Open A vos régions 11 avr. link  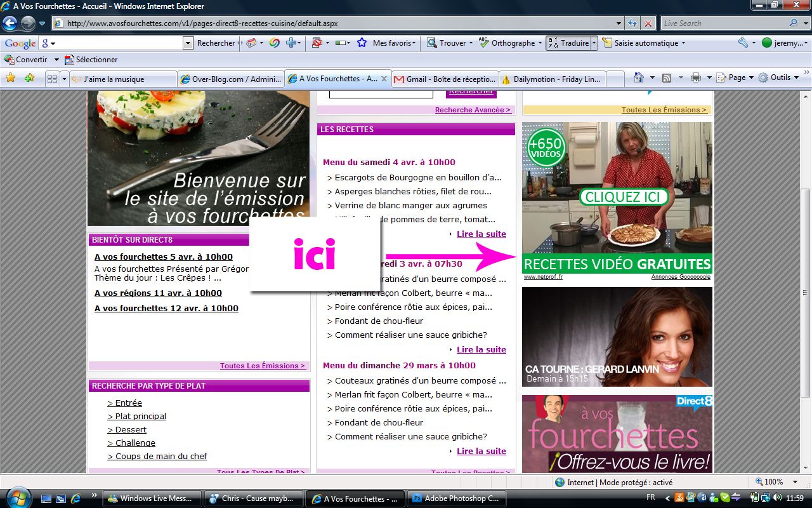coord(158,293)
